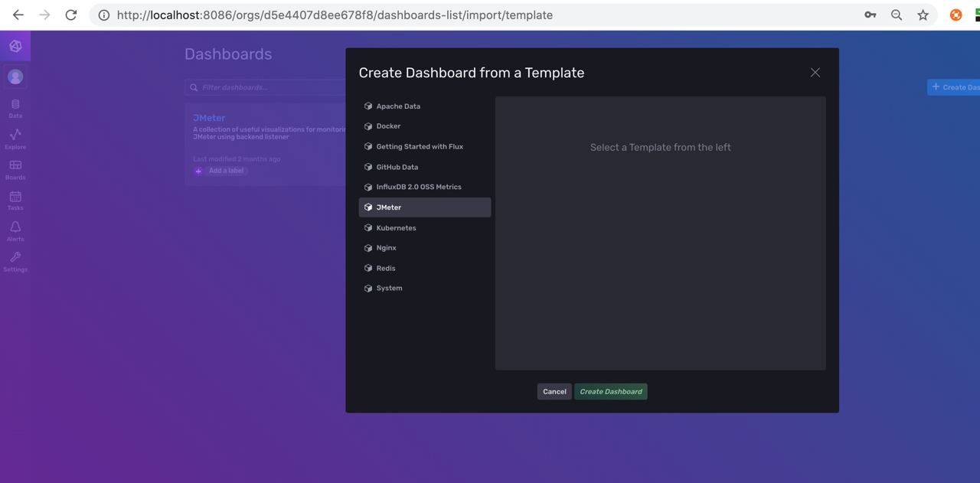This screenshot has width=980, height=483.
Task: Bookmark this page with the star icon
Action: tap(923, 15)
